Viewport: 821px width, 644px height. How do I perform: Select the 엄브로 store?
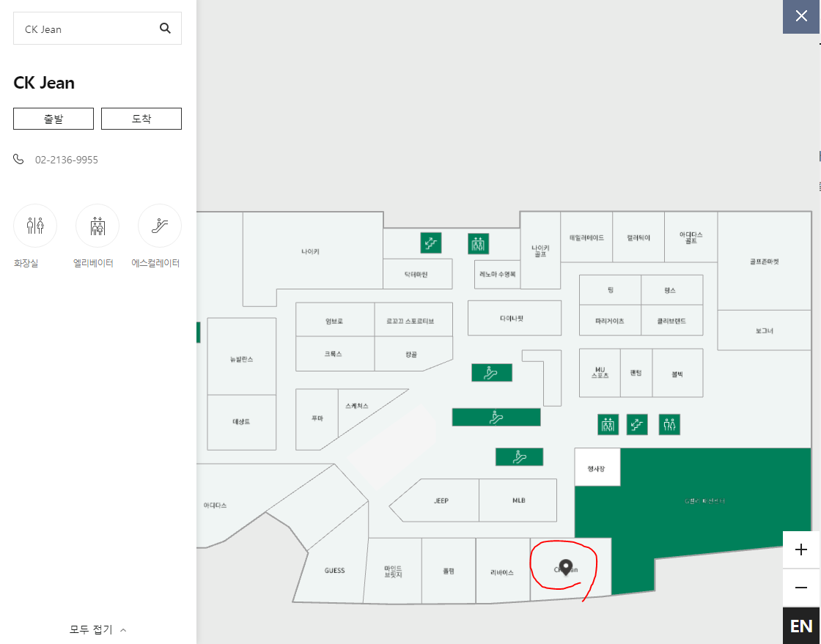pyautogui.click(x=334, y=321)
